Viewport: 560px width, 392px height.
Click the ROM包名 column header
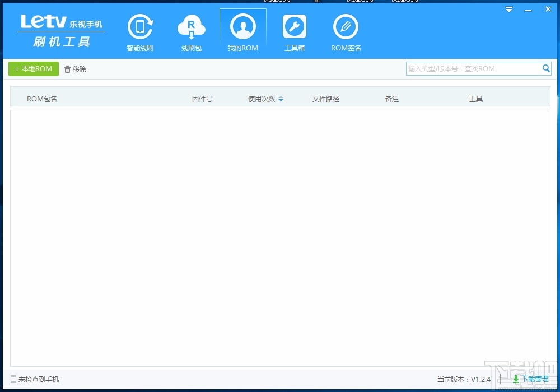(x=42, y=99)
